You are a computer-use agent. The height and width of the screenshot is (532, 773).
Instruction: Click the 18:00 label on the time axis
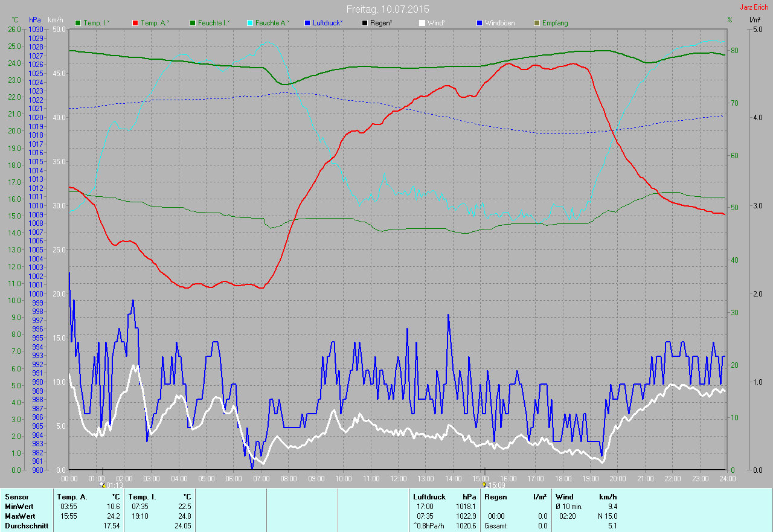[x=563, y=478]
